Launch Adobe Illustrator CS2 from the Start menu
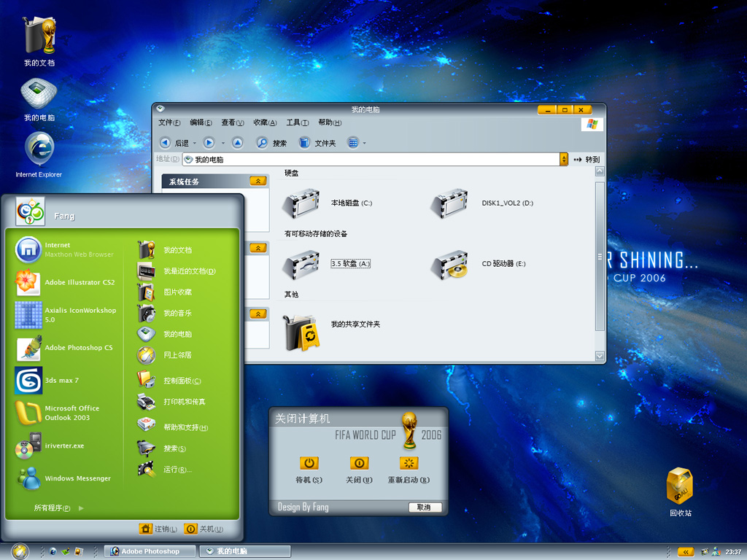Screen dimensions: 747x560 coord(65,282)
